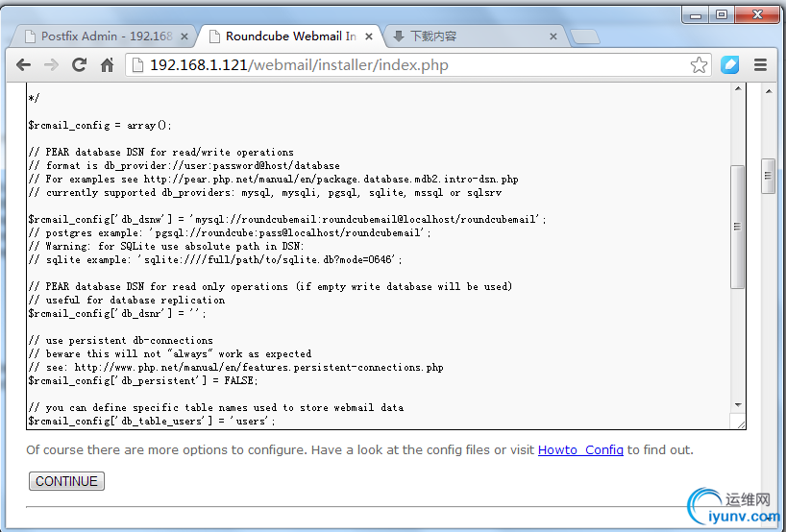The image size is (786, 532).
Task: Close the Postfix Admin tab
Action: tap(184, 36)
